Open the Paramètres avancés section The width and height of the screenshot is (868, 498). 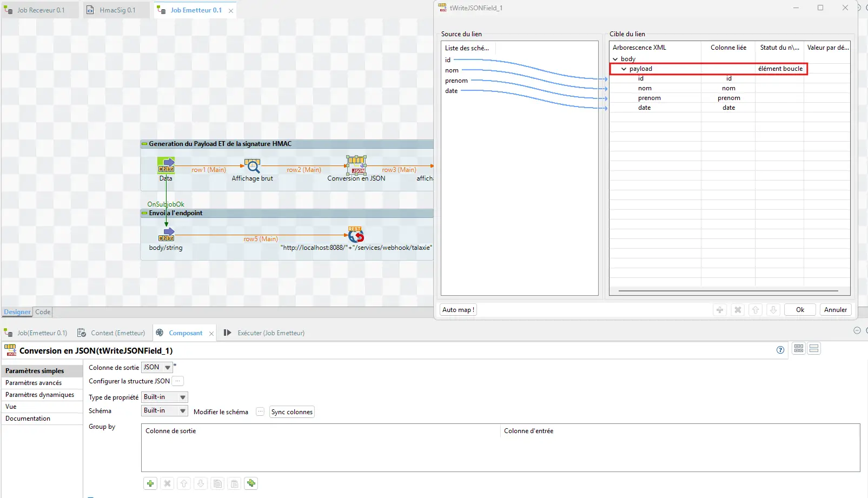click(34, 383)
